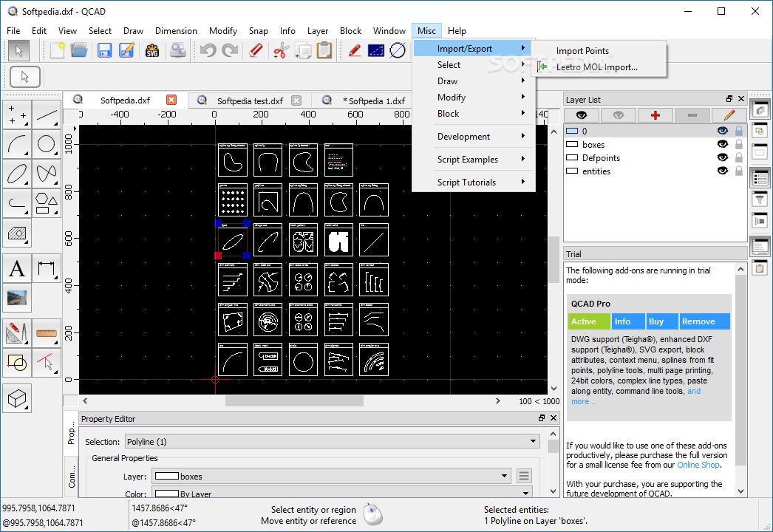Click the scissors Cut icon
Screen dimensions: 773x532
[281, 50]
